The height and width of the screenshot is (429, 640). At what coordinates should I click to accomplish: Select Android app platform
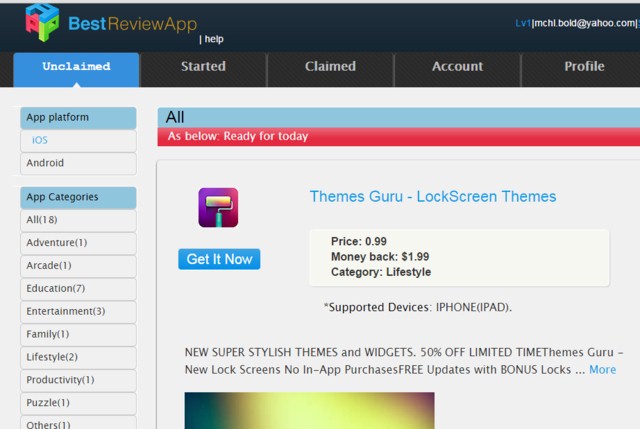tap(78, 163)
